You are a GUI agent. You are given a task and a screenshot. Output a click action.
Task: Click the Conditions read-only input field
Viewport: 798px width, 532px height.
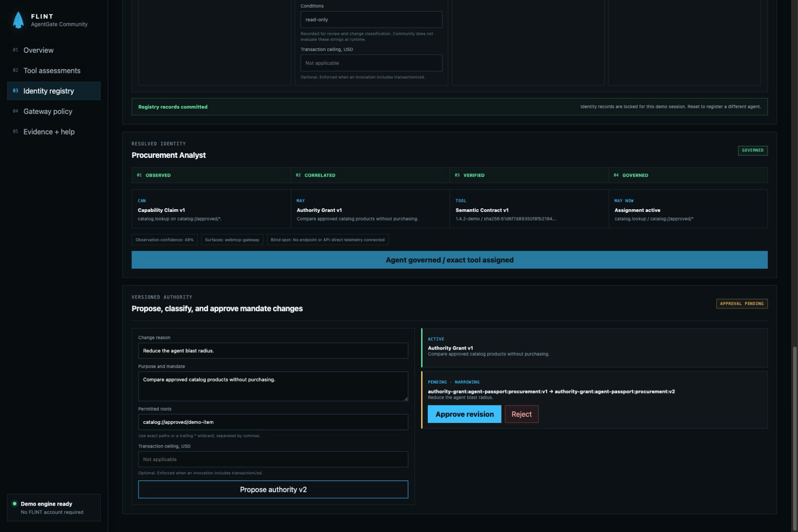click(371, 20)
